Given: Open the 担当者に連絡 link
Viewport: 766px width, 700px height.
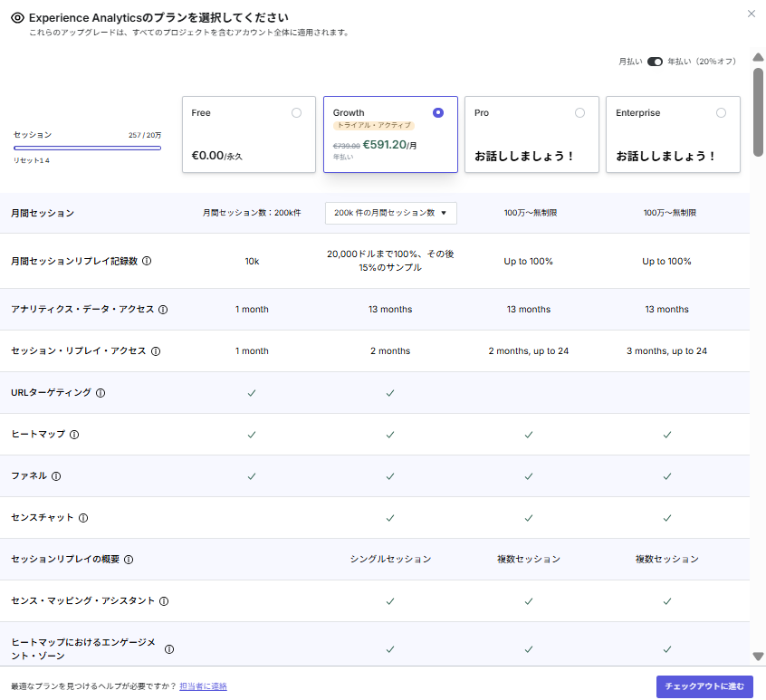Looking at the screenshot, I should (203, 686).
